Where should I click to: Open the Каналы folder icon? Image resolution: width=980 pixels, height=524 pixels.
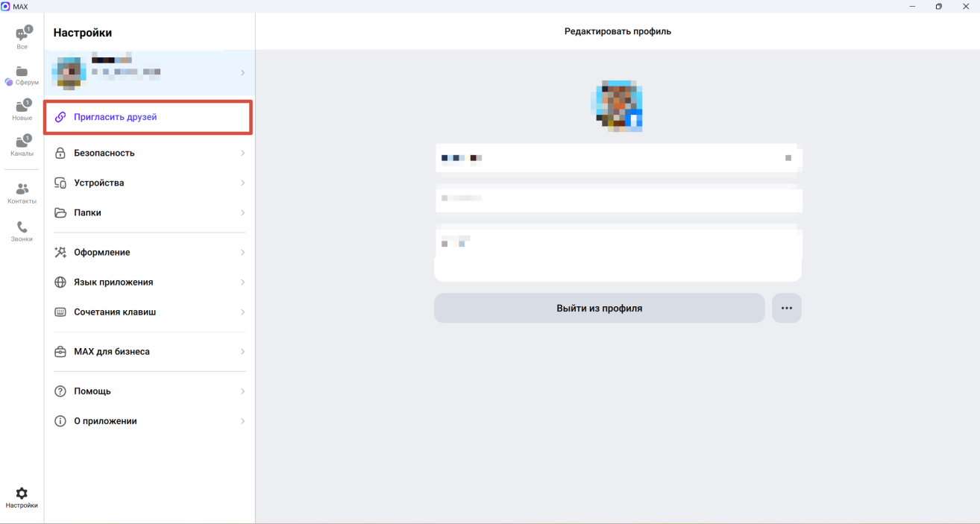(22, 142)
